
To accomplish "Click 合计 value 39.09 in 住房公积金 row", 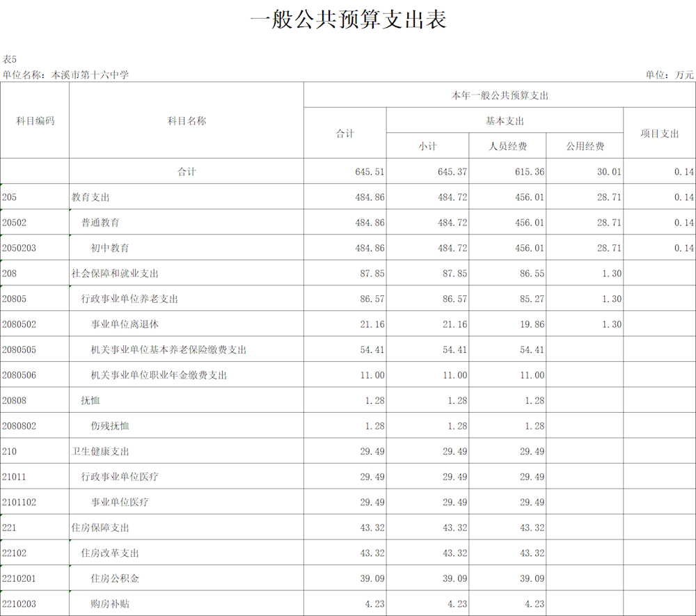I will click(372, 578).
